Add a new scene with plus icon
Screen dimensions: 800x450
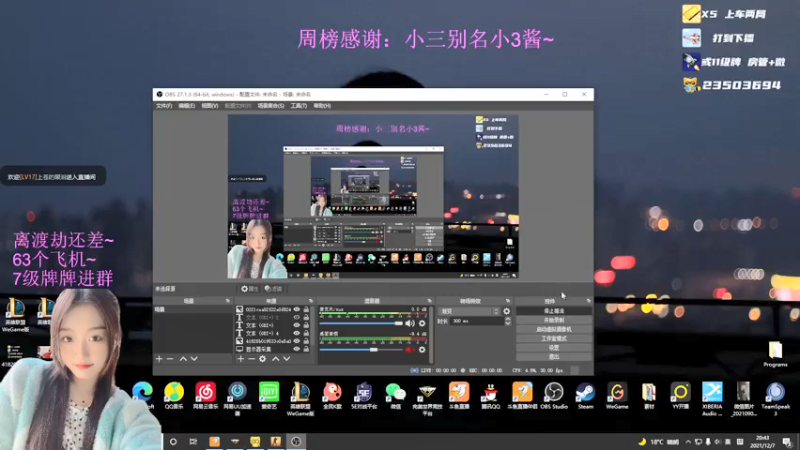tap(159, 359)
